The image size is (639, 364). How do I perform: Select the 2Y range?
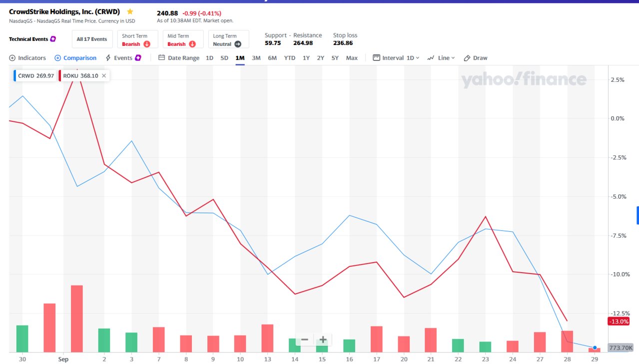(320, 58)
